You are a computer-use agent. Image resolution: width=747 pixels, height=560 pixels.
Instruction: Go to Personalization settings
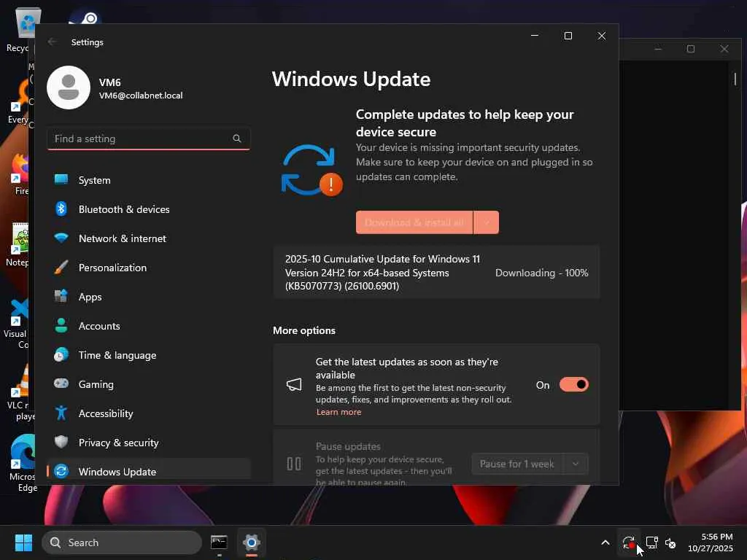(x=149, y=267)
